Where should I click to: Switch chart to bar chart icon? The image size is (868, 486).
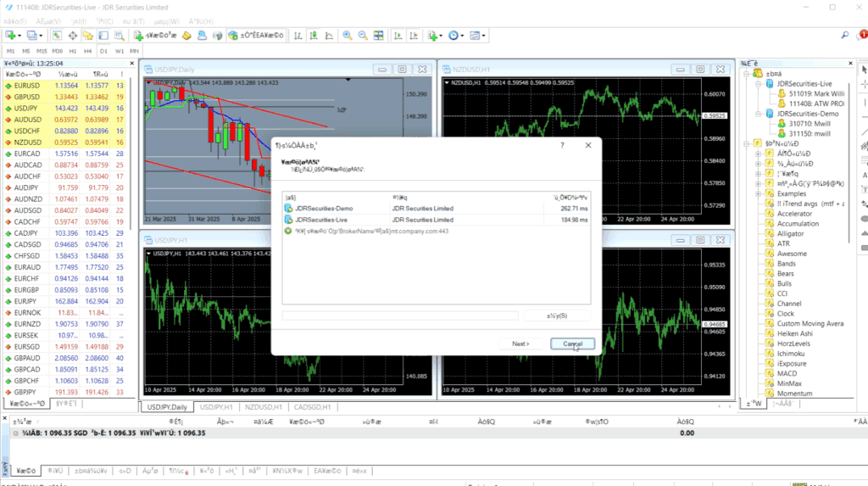[298, 36]
